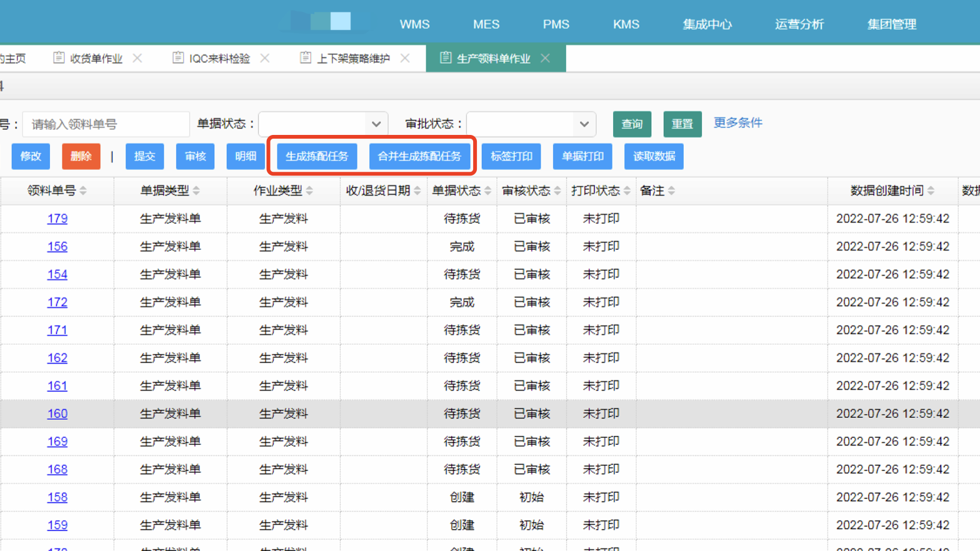Sort by 领料单号 column sort icon
The image size is (980, 551).
[x=83, y=191]
